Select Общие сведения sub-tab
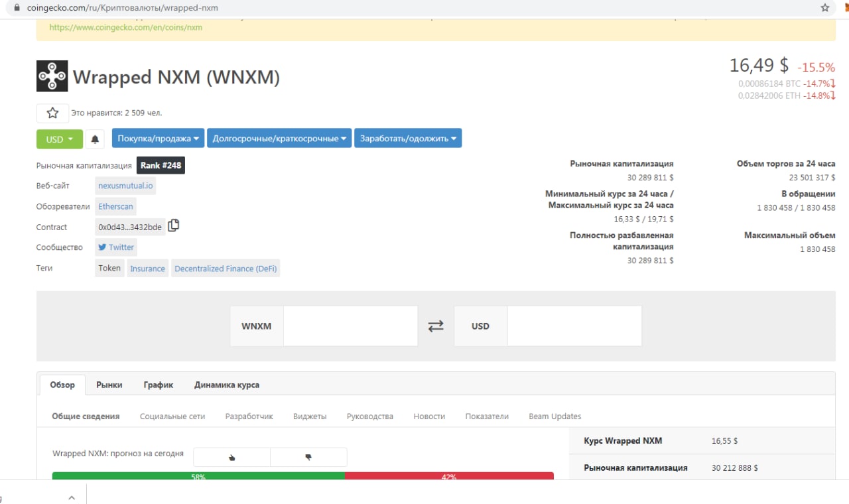Viewport: 849px width, 504px height. [86, 416]
